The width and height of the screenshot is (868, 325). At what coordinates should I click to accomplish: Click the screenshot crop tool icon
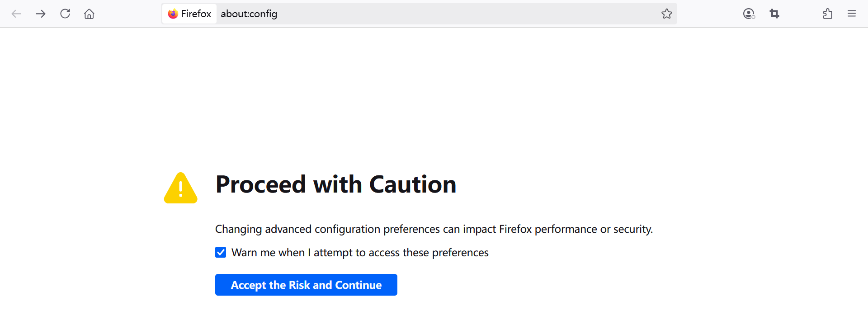(774, 14)
